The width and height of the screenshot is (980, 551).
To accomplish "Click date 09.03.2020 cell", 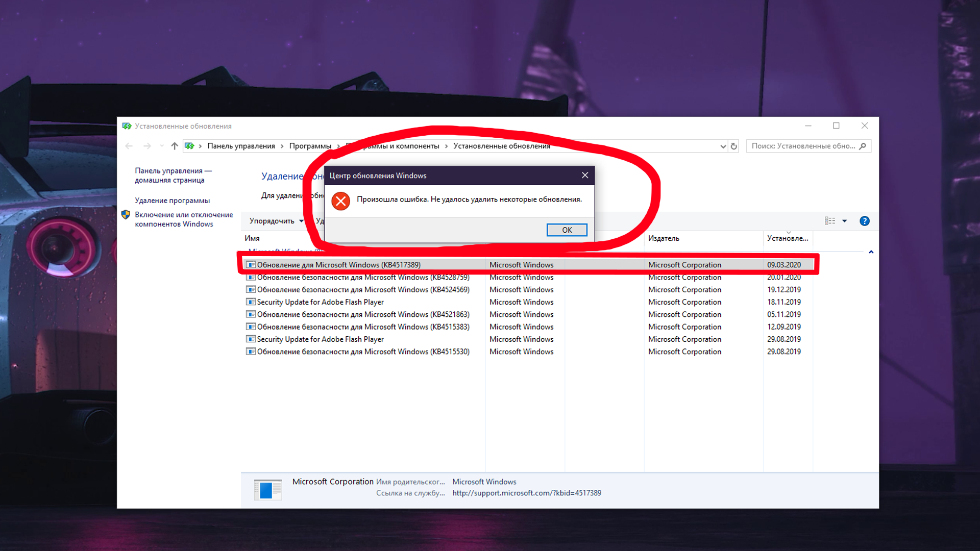I will click(784, 265).
